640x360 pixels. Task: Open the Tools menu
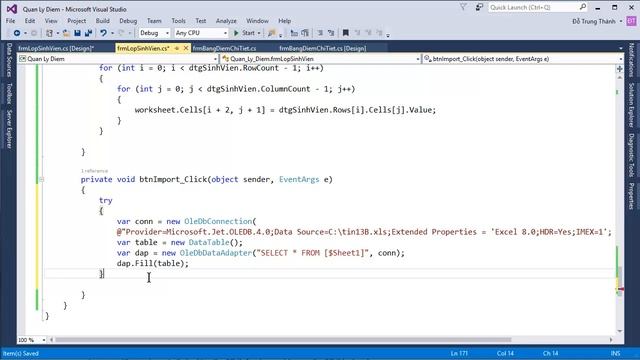[x=178, y=21]
